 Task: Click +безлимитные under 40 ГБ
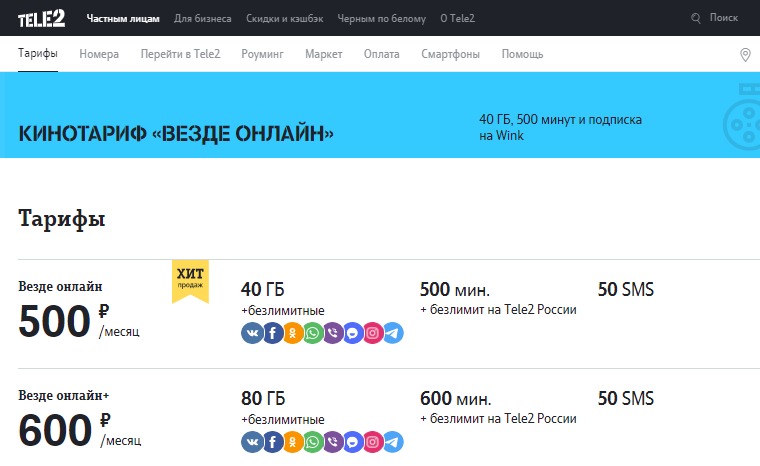[283, 310]
